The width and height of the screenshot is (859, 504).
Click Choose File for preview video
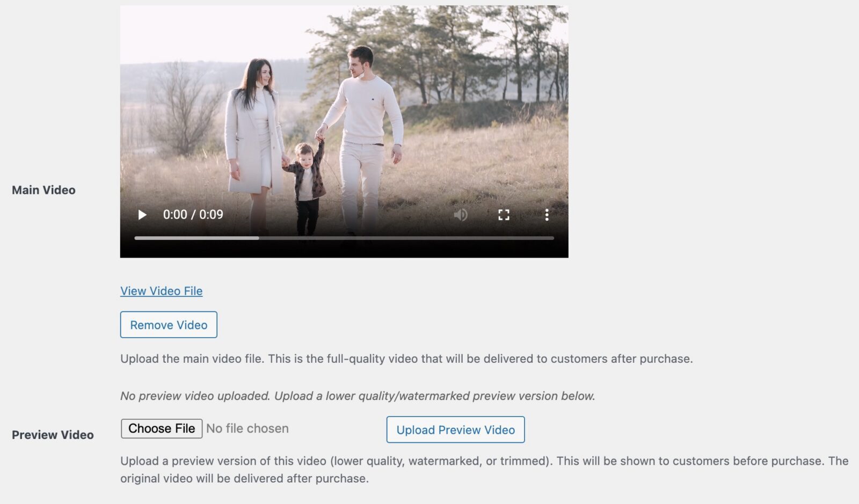pyautogui.click(x=162, y=428)
